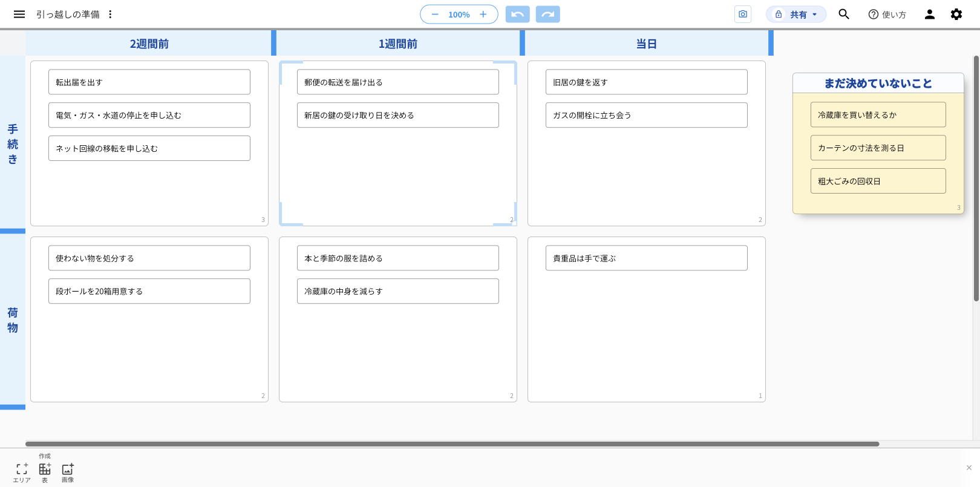Viewport: 980px width, 487px height.
Task: Select the 荷物 row header
Action: click(13, 320)
